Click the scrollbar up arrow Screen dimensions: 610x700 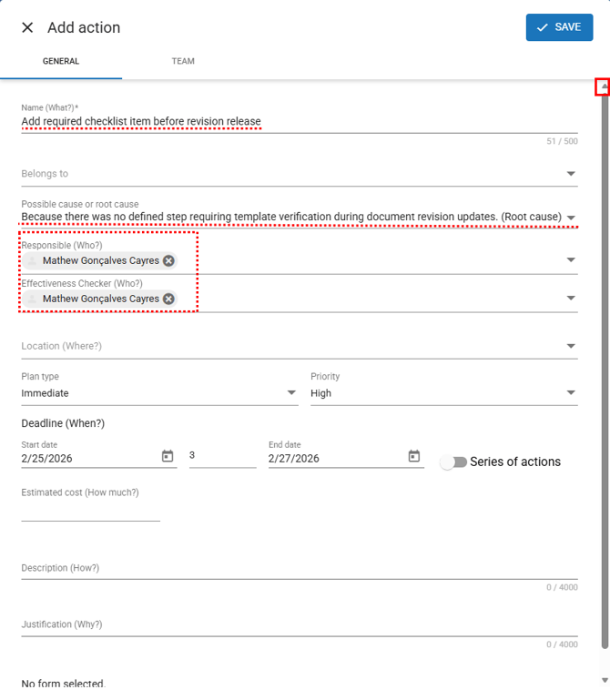pyautogui.click(x=603, y=86)
